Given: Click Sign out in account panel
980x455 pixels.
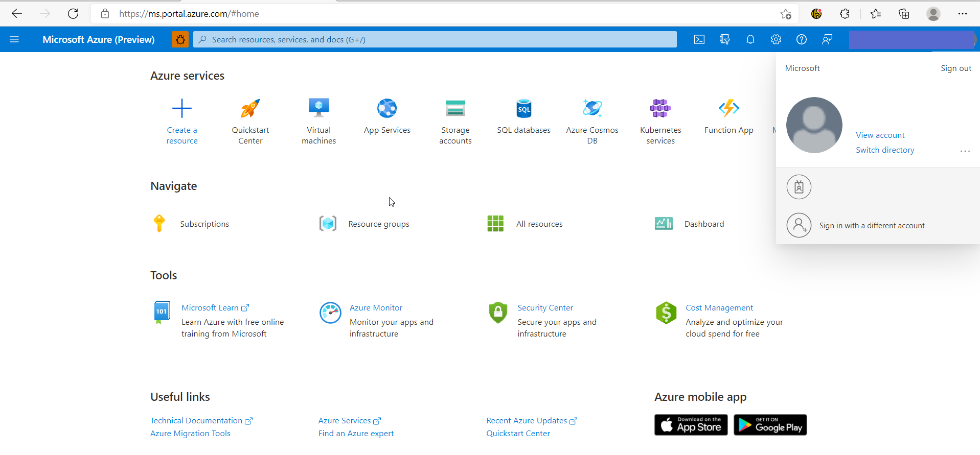Looking at the screenshot, I should pos(956,68).
